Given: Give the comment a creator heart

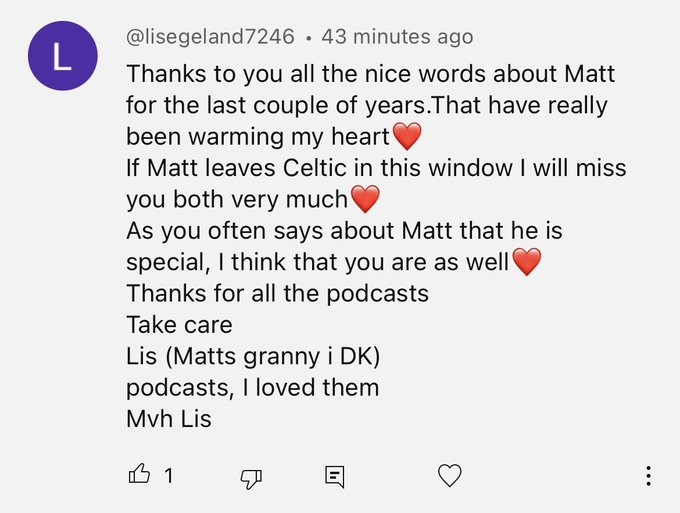Looking at the screenshot, I should point(450,475).
